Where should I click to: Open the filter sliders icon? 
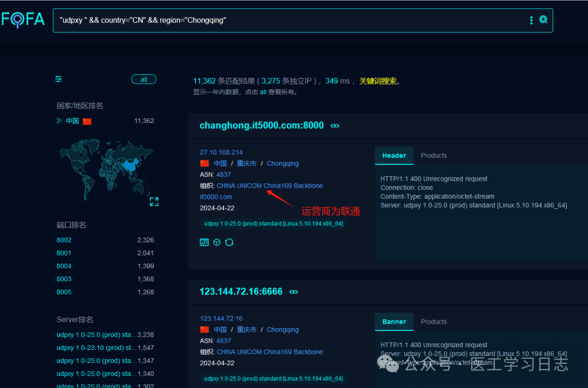[58, 79]
